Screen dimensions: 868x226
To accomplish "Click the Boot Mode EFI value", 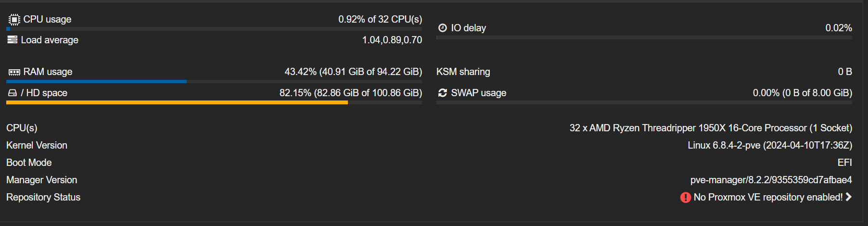I will point(844,163).
